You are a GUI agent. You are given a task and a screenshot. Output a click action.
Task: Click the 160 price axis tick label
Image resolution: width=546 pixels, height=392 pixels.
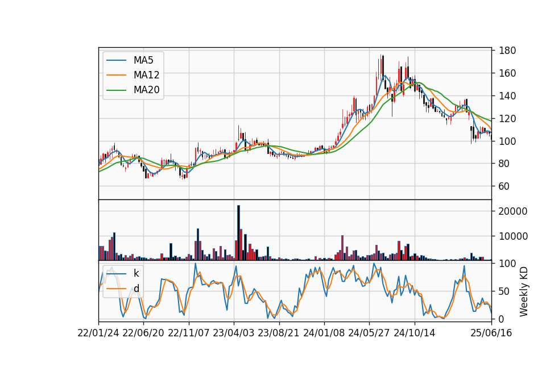pyautogui.click(x=507, y=73)
